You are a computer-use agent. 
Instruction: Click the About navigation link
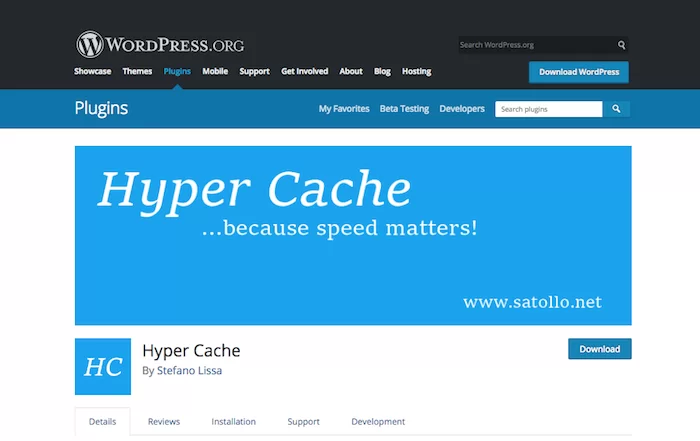[x=351, y=72]
